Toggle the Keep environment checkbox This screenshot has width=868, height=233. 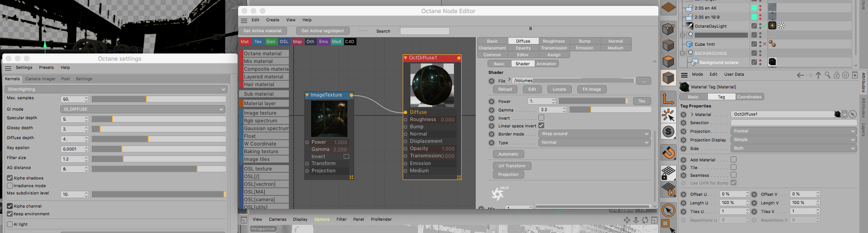(x=10, y=214)
